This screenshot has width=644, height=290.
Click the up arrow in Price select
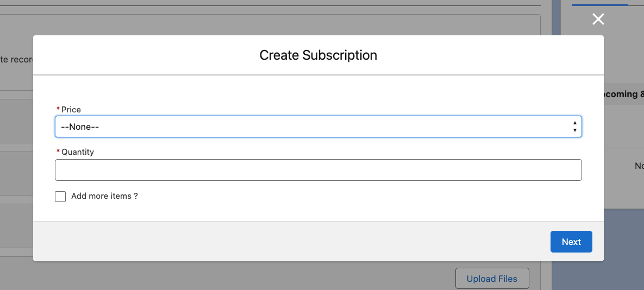[x=574, y=123]
